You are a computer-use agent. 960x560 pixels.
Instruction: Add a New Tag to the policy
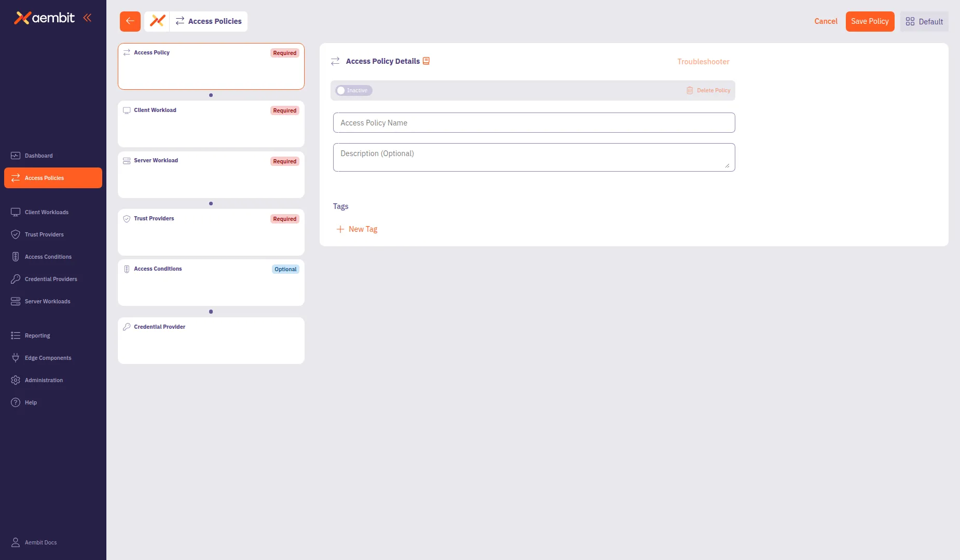(x=357, y=229)
